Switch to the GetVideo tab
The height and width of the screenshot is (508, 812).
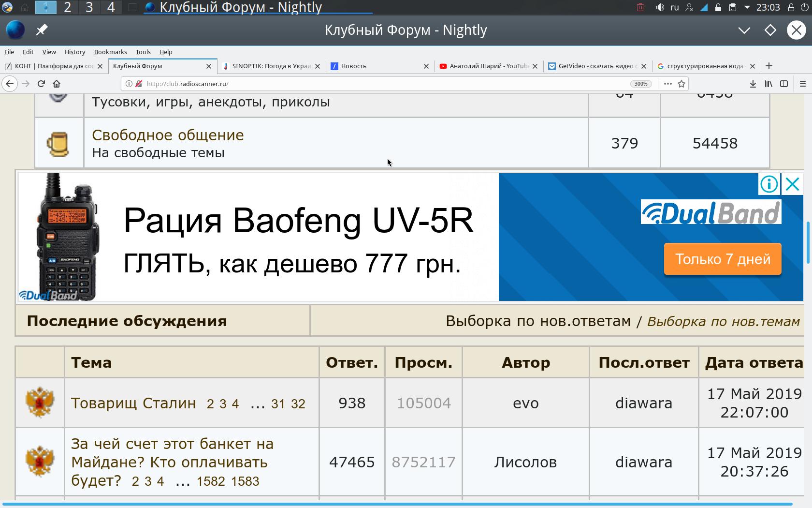597,66
